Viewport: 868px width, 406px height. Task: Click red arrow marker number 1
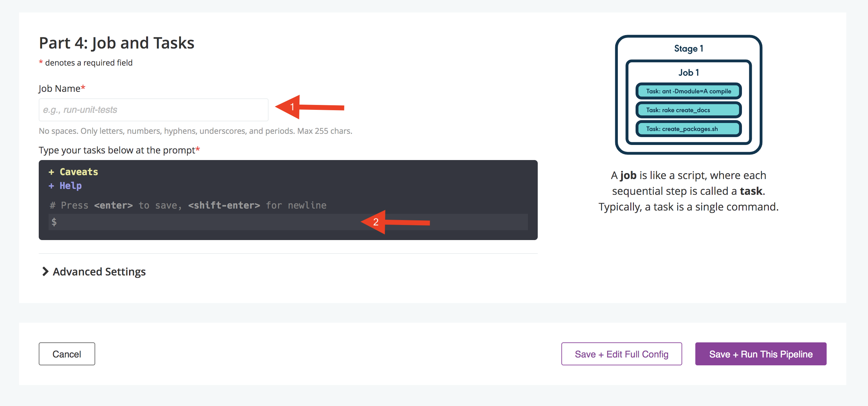pos(309,107)
